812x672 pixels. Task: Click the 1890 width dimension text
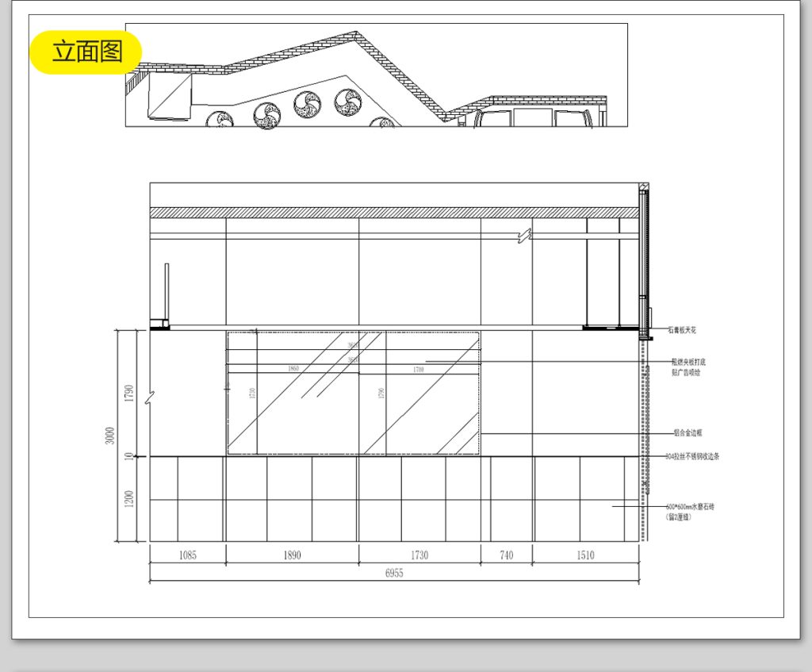[292, 555]
